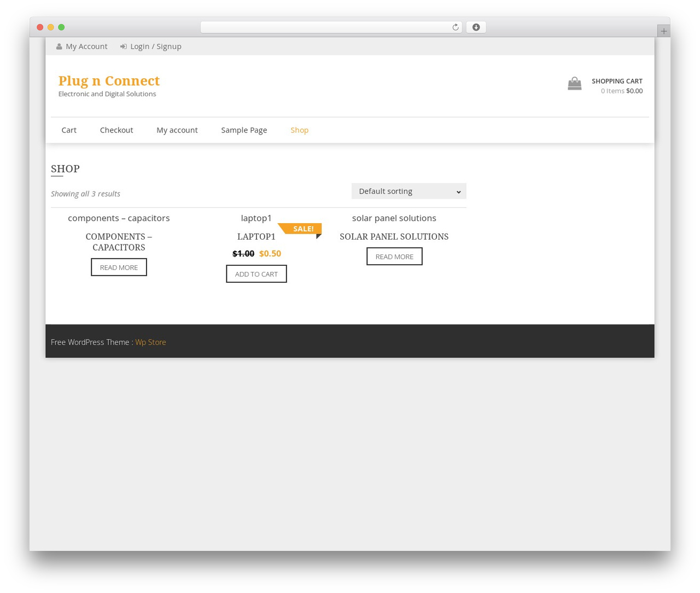Maximize the window with the green button
Image resolution: width=700 pixels, height=593 pixels.
click(61, 27)
